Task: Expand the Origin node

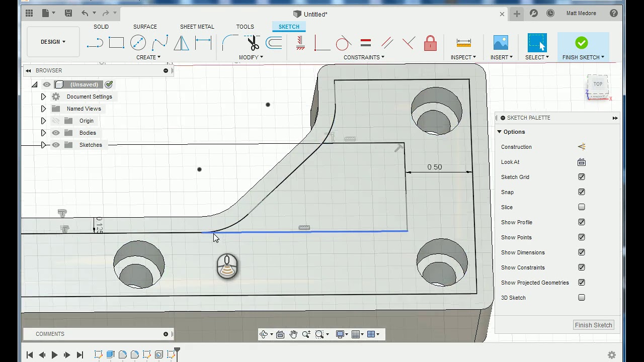Action: point(43,121)
